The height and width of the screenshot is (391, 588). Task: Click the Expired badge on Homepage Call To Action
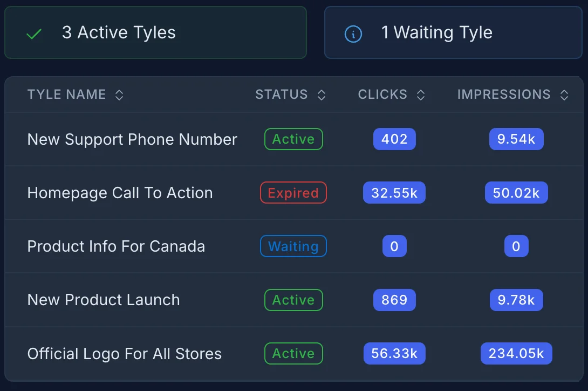[x=293, y=192]
